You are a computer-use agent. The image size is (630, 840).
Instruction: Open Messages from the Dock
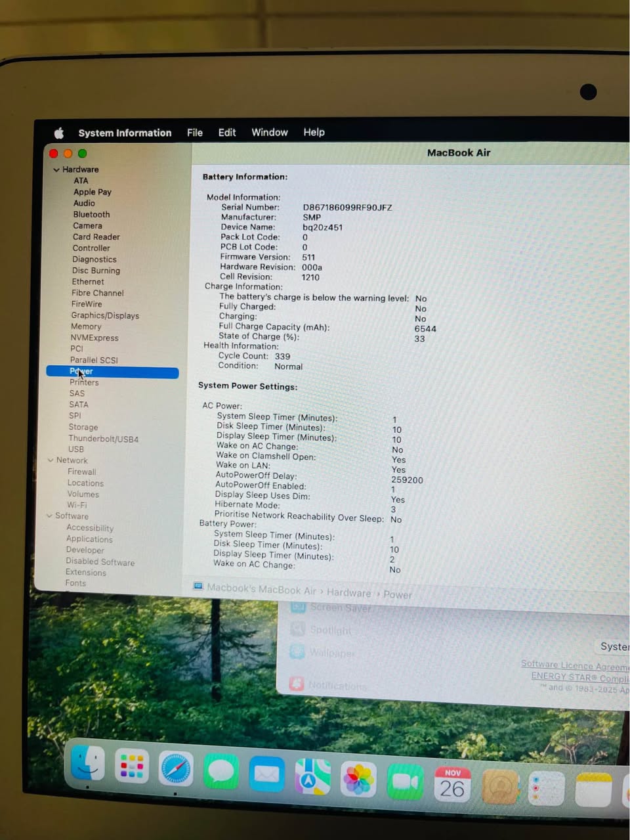tap(221, 771)
